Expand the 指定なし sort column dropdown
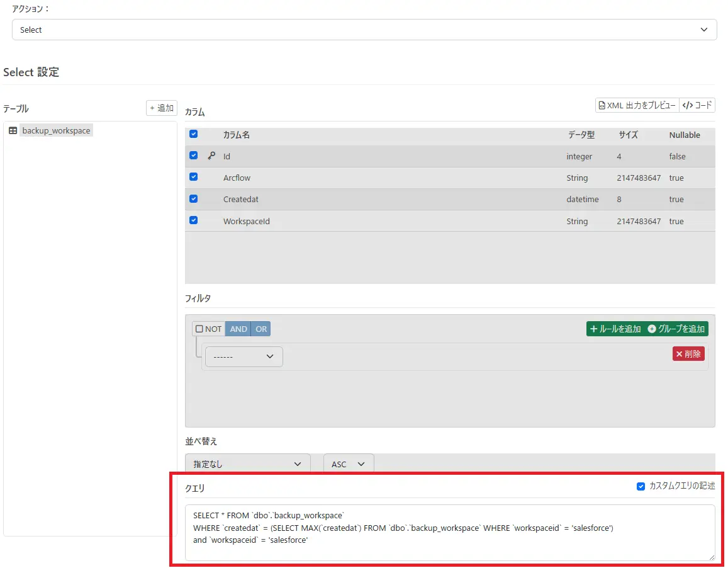This screenshot has width=728, height=568. 247,464
